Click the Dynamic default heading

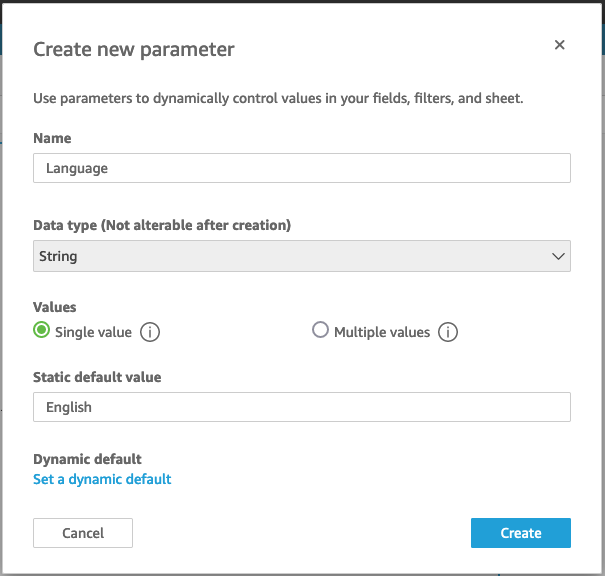(87, 459)
